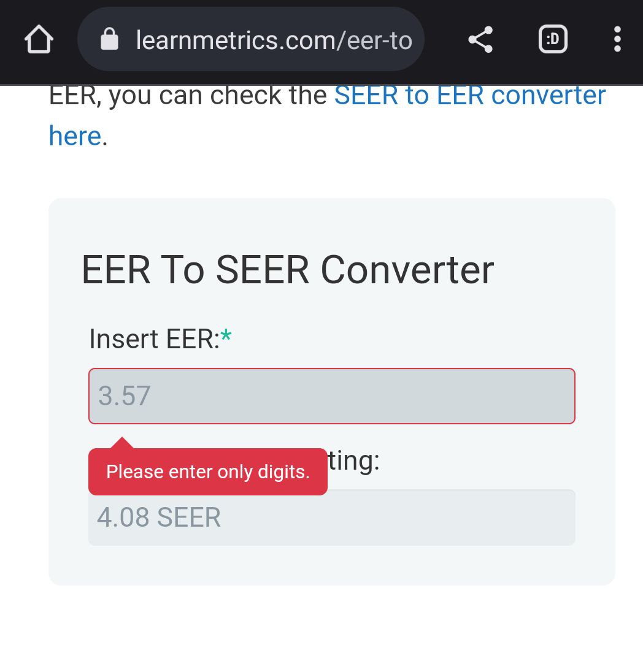The image size is (643, 672).
Task: Tap the browser home icon
Action: (39, 40)
